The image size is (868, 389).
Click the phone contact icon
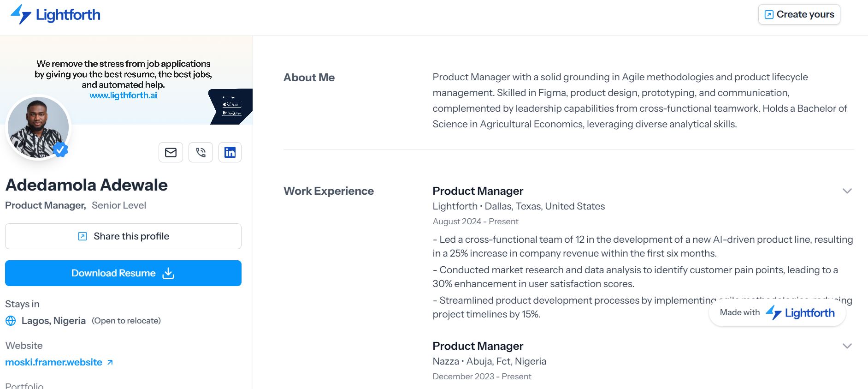point(201,152)
